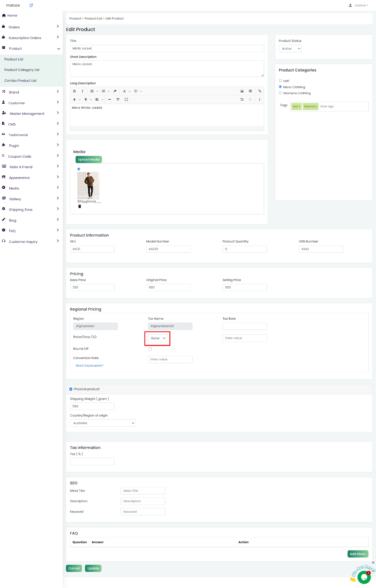376x588 pixels.
Task: Click the insert image icon in editor
Action: tap(242, 91)
